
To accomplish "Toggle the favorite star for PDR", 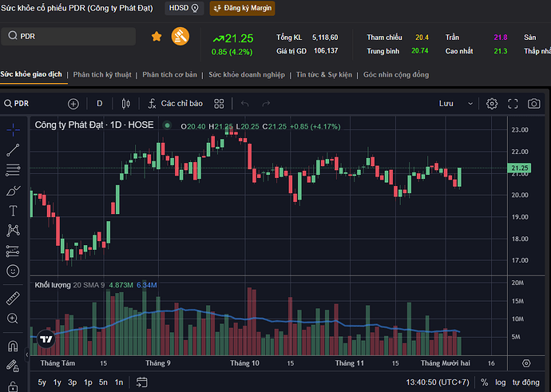I will 157,37.
